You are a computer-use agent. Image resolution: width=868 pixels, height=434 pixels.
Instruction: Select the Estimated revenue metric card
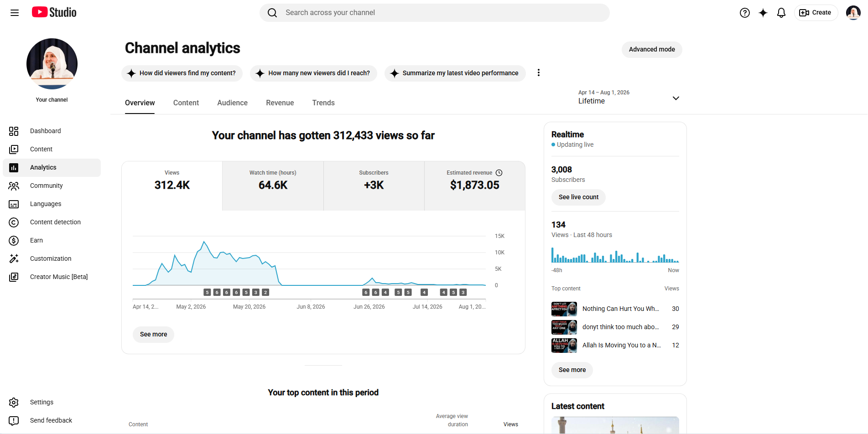pyautogui.click(x=475, y=186)
